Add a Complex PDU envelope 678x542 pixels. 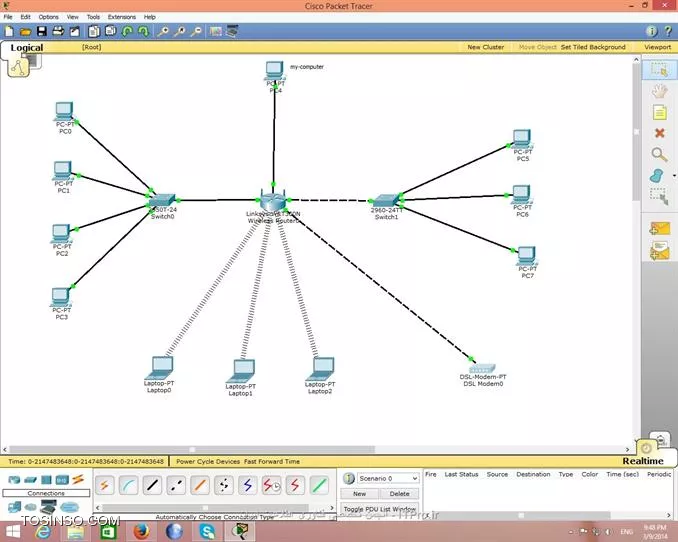click(x=660, y=251)
